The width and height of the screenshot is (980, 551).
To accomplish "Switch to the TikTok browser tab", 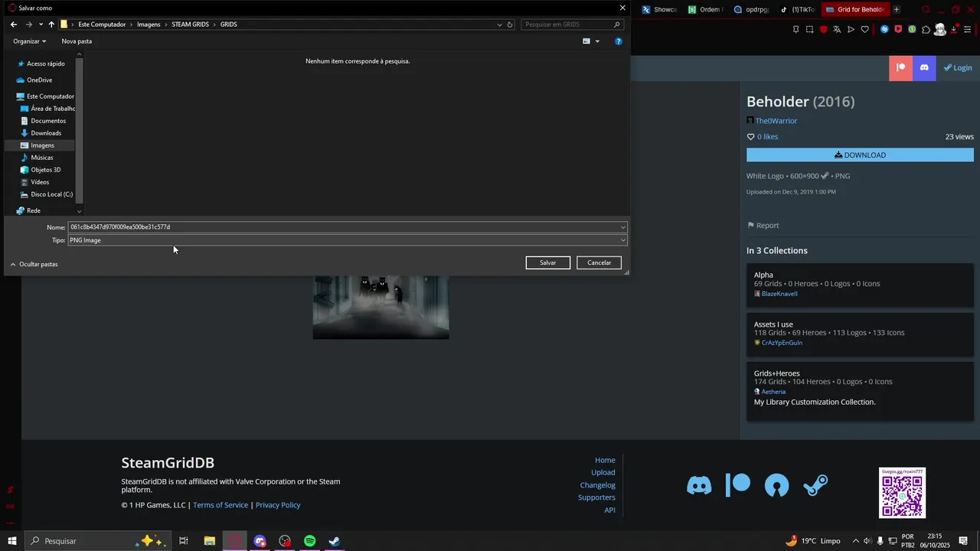I will (797, 10).
